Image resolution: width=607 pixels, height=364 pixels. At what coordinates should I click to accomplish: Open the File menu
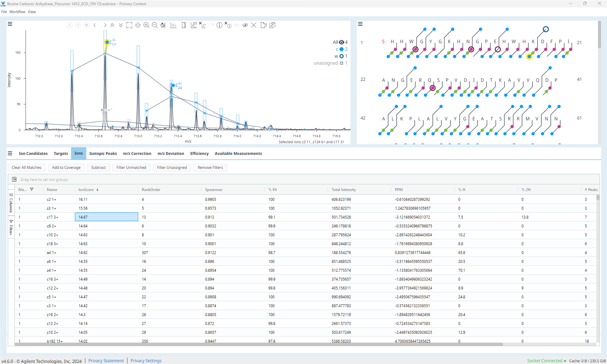pos(4,12)
